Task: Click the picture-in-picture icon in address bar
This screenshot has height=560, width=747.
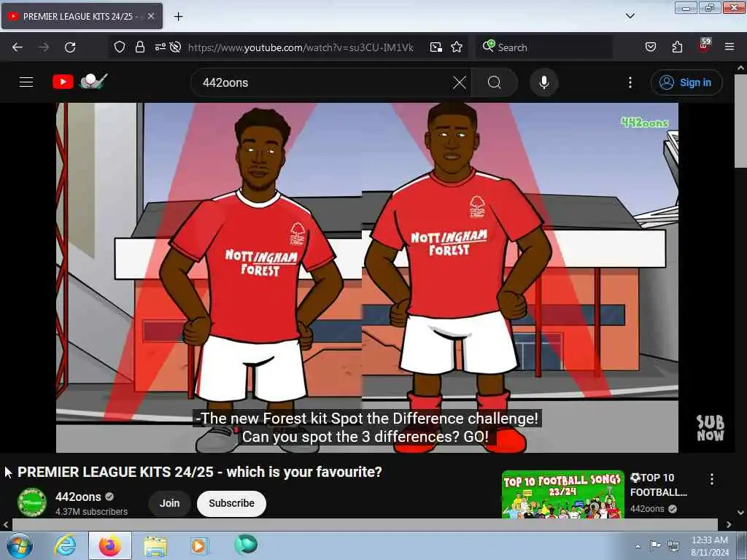Action: point(436,47)
